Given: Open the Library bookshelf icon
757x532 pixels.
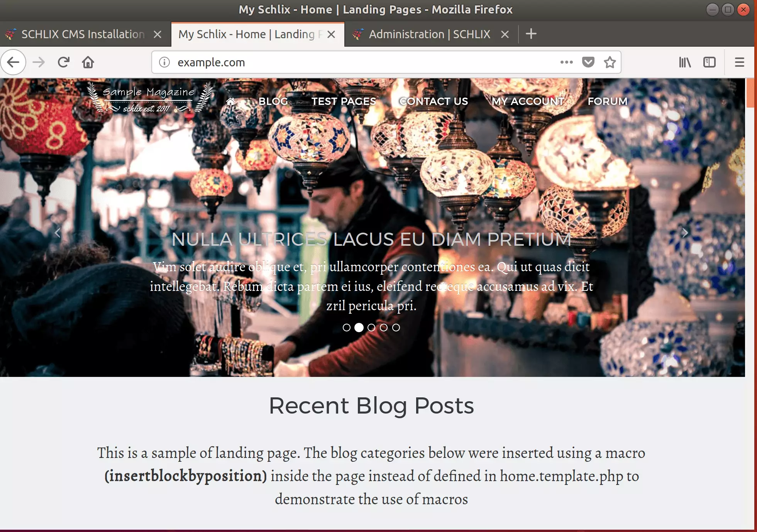Looking at the screenshot, I should coord(685,62).
